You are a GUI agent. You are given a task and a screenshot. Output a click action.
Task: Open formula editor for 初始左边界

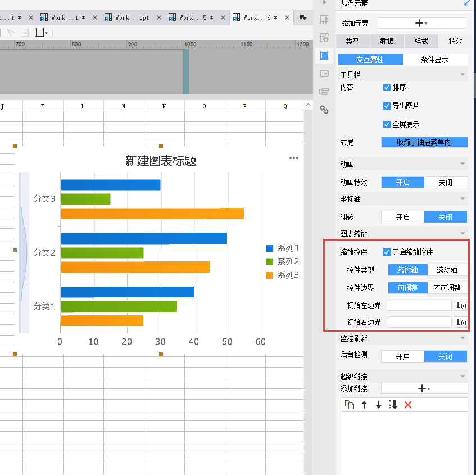(x=461, y=306)
